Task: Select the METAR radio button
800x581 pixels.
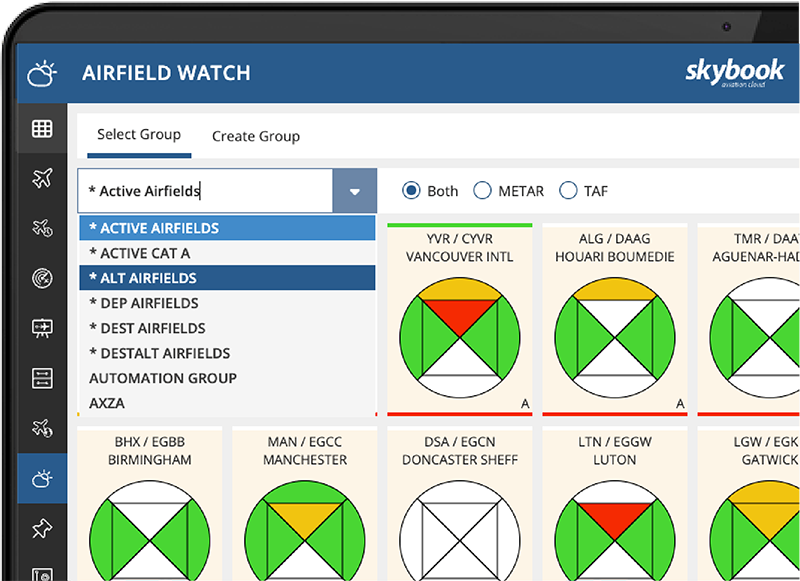Action: click(482, 191)
